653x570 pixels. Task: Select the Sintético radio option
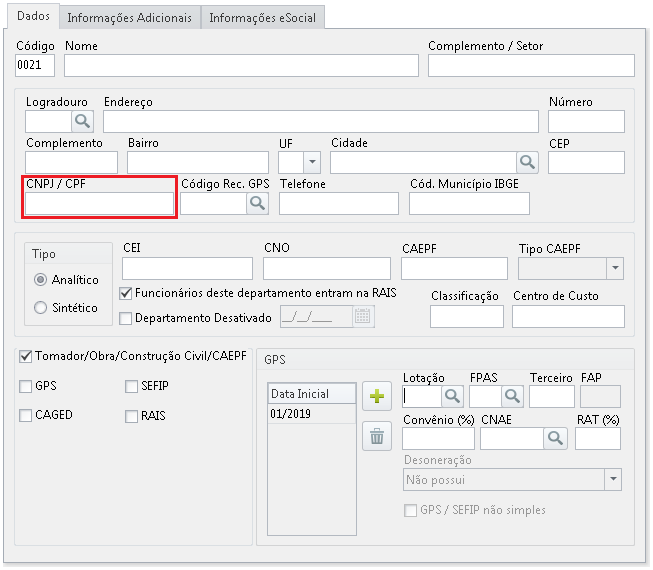tap(41, 308)
